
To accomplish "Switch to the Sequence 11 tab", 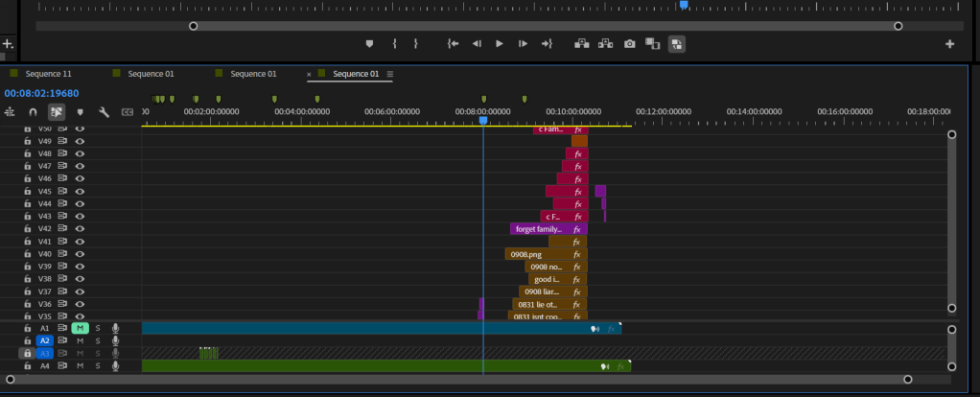I will (x=53, y=74).
